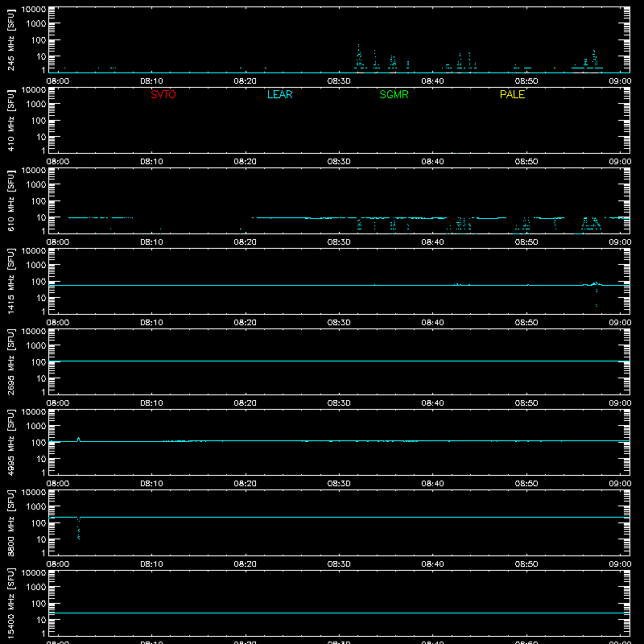Click the 10000 y-tick of the 245 MHz panel
Viewport: 644px width, 644px height.
[34, 10]
